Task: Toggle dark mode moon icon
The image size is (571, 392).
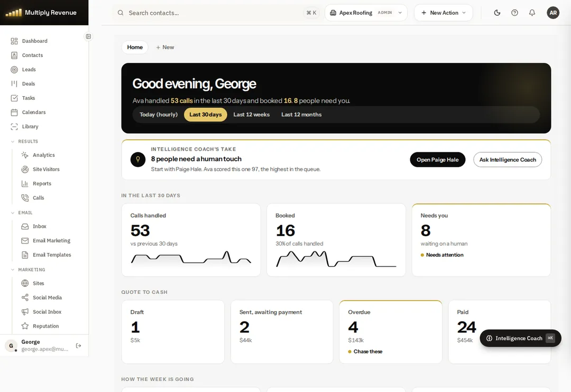Action: point(497,13)
